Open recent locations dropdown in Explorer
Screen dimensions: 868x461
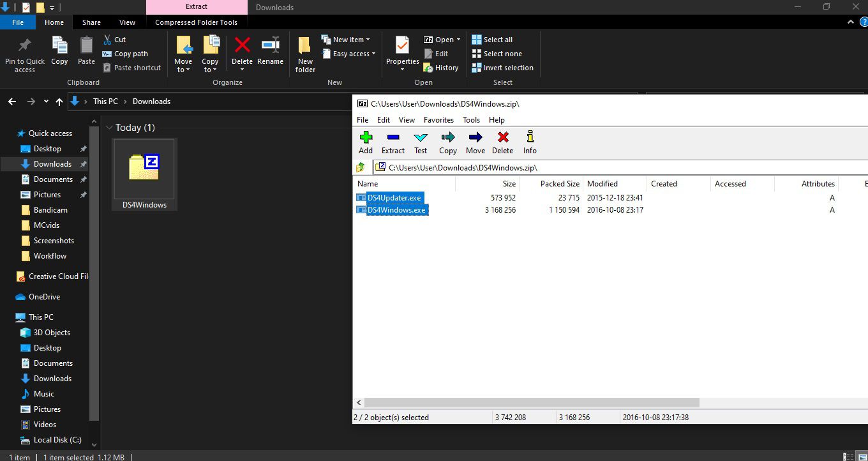(46, 102)
